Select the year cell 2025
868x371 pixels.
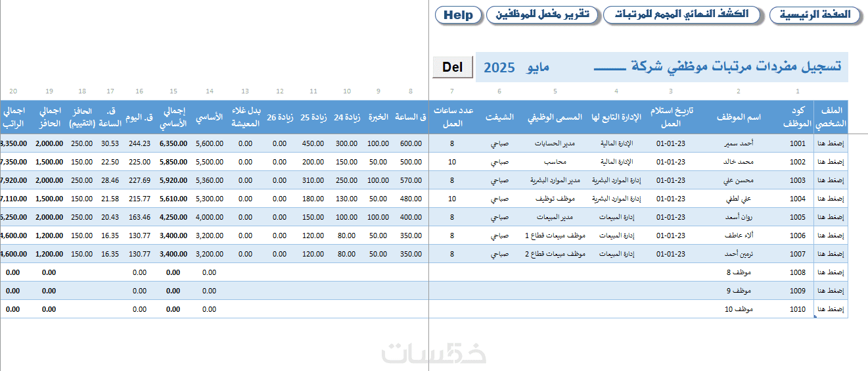tap(499, 68)
